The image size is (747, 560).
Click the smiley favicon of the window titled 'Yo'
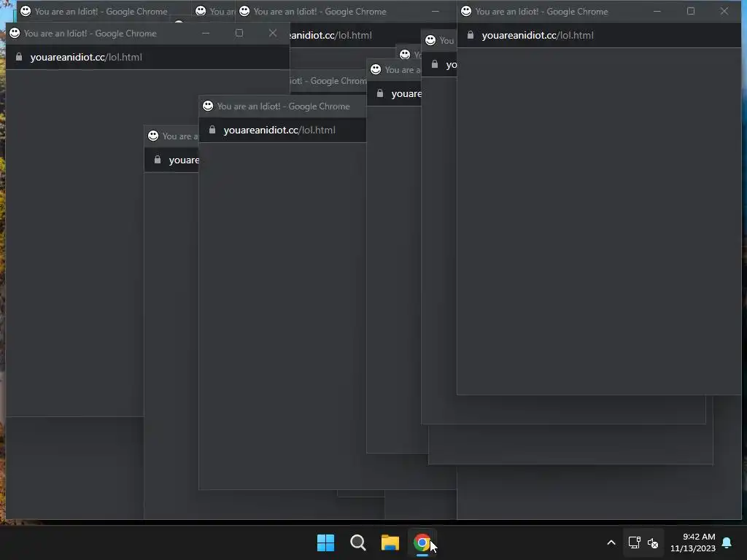pos(405,54)
